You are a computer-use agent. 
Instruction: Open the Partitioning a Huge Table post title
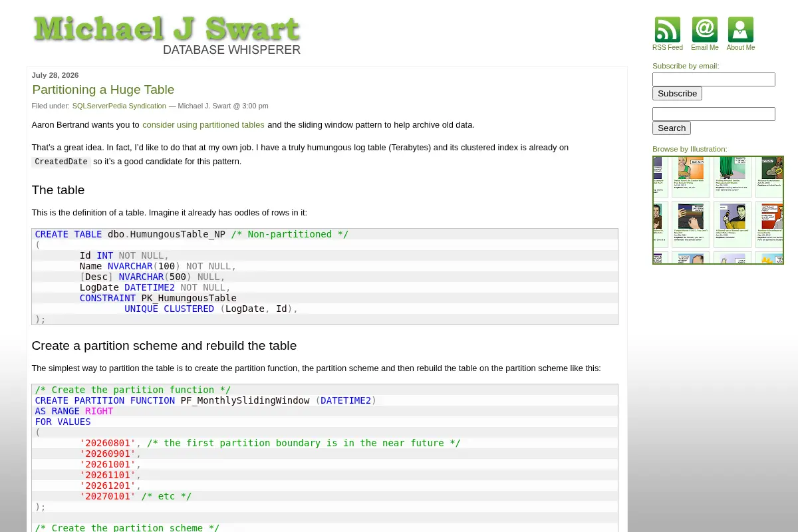103,90
